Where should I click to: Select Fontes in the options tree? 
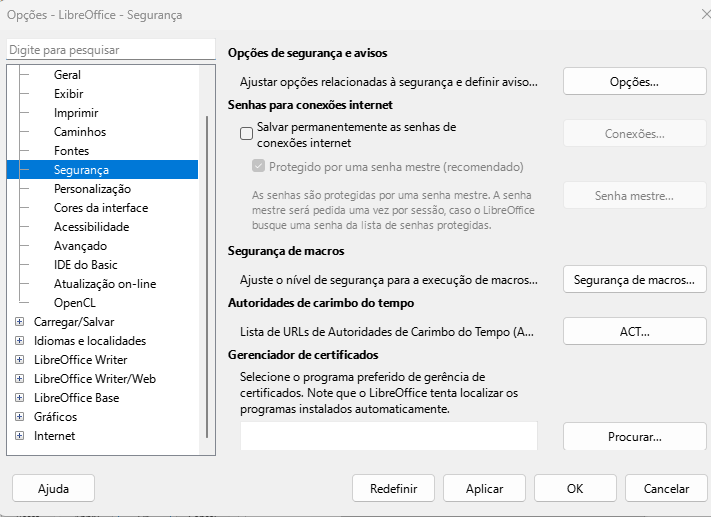71,151
